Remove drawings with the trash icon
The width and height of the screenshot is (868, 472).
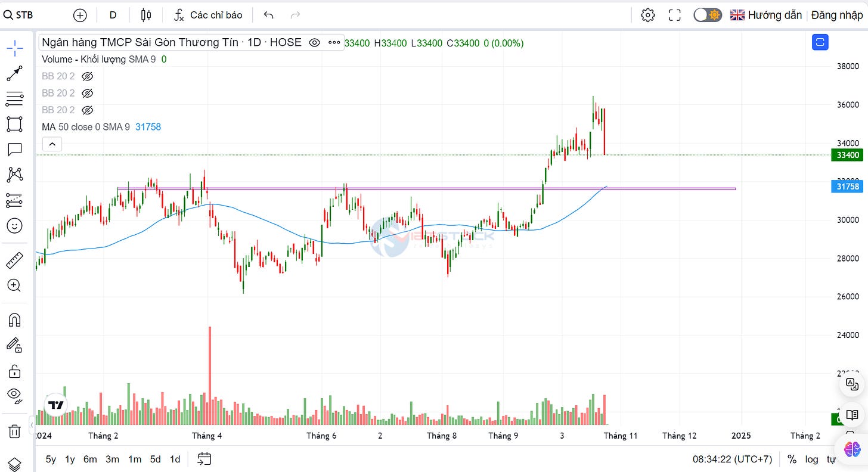[15, 430]
